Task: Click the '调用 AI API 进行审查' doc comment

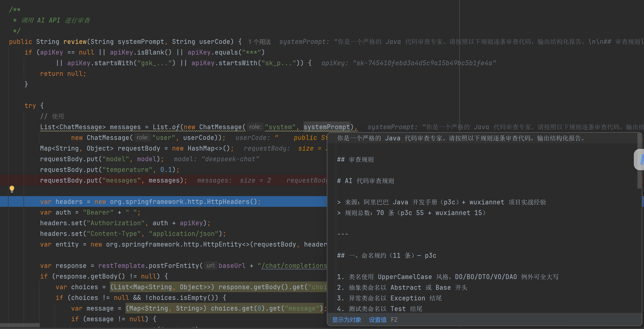Action: click(x=56, y=20)
